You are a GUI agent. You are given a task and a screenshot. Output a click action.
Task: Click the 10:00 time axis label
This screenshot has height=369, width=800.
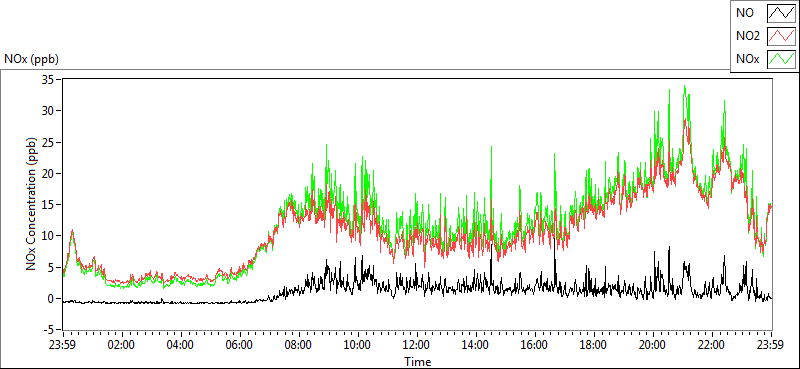[358, 344]
